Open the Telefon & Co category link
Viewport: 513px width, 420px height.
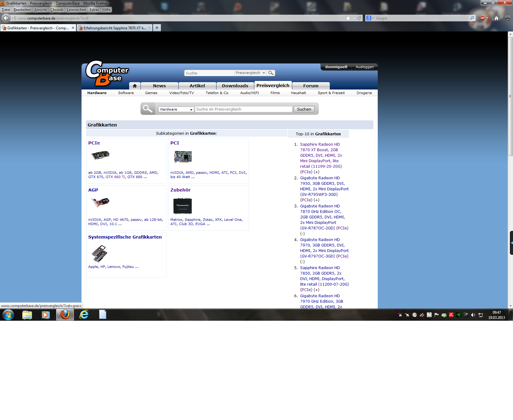pos(217,93)
